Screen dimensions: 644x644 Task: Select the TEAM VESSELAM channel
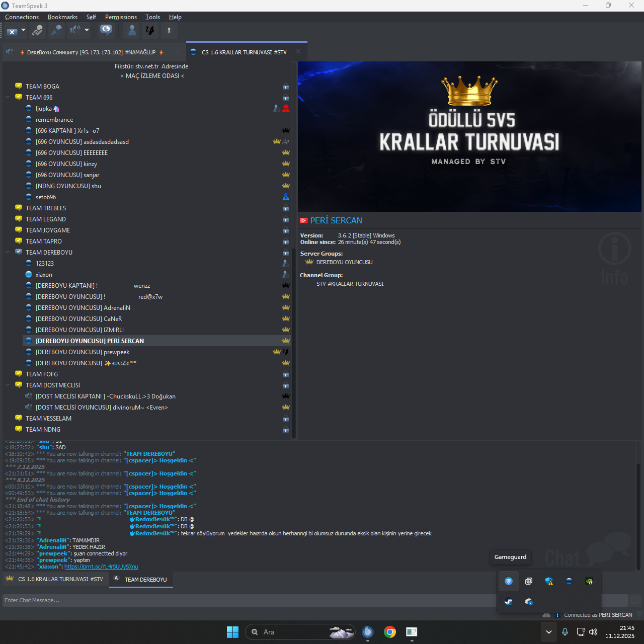click(x=48, y=419)
